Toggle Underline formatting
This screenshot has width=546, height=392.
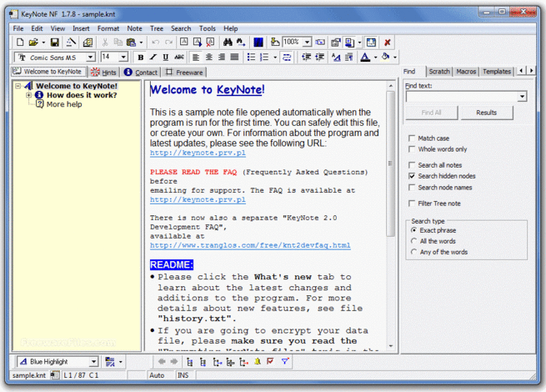pyautogui.click(x=166, y=58)
